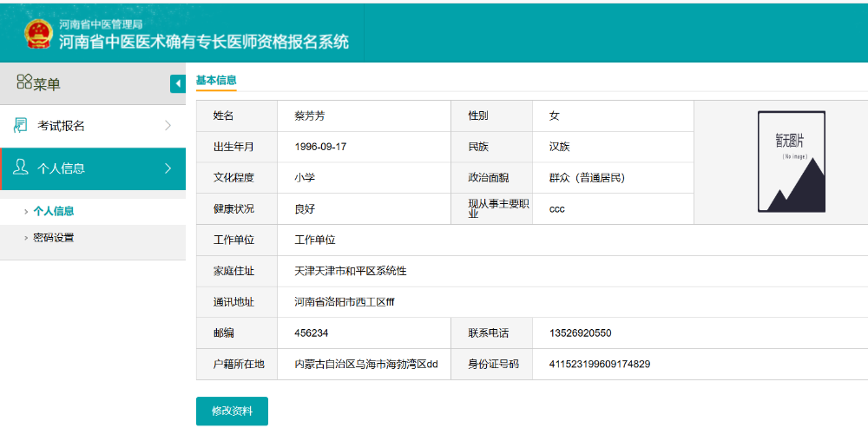Click the 修改资料 button

pos(232,411)
